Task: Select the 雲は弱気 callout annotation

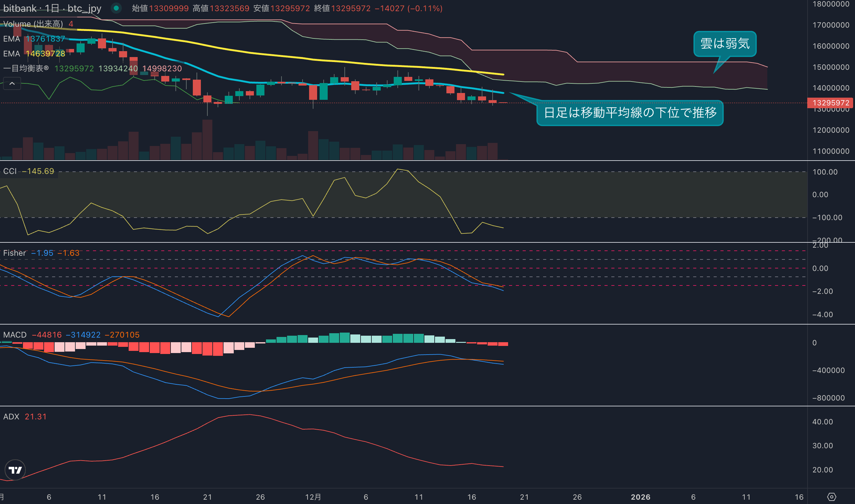Action: pos(724,44)
